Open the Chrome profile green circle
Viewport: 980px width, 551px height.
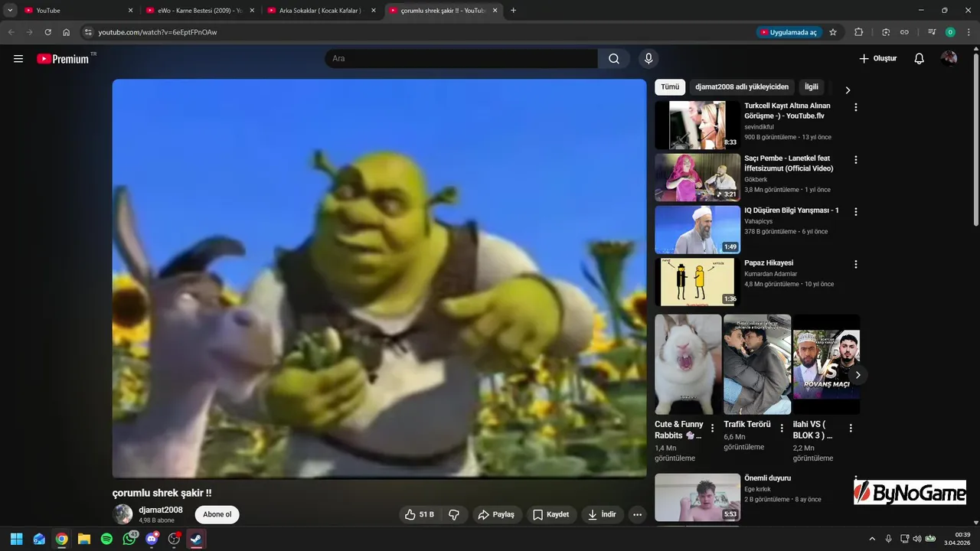point(950,32)
